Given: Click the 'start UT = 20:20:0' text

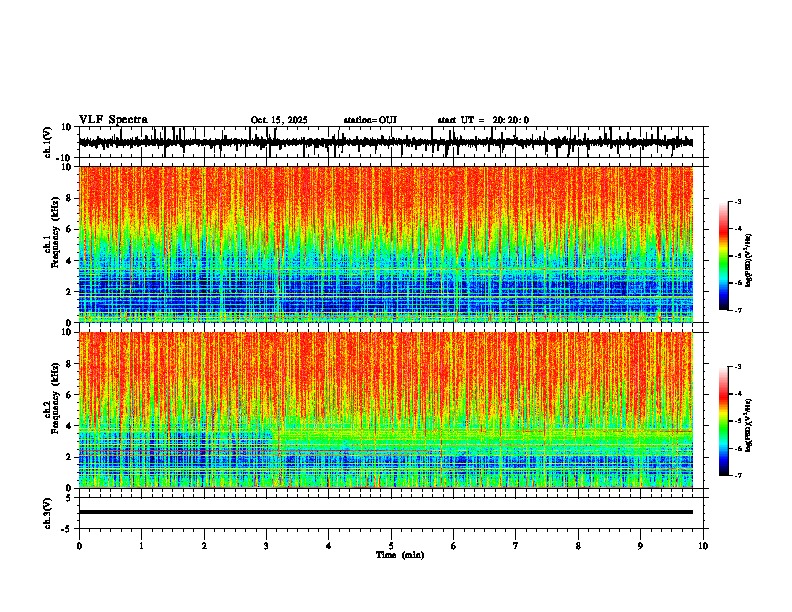Looking at the screenshot, I should [483, 120].
